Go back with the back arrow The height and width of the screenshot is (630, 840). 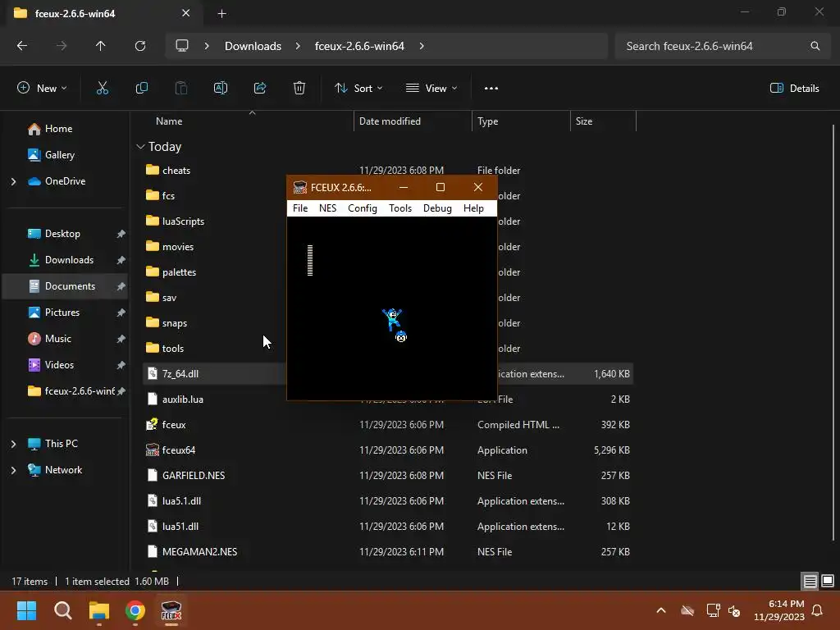(22, 46)
